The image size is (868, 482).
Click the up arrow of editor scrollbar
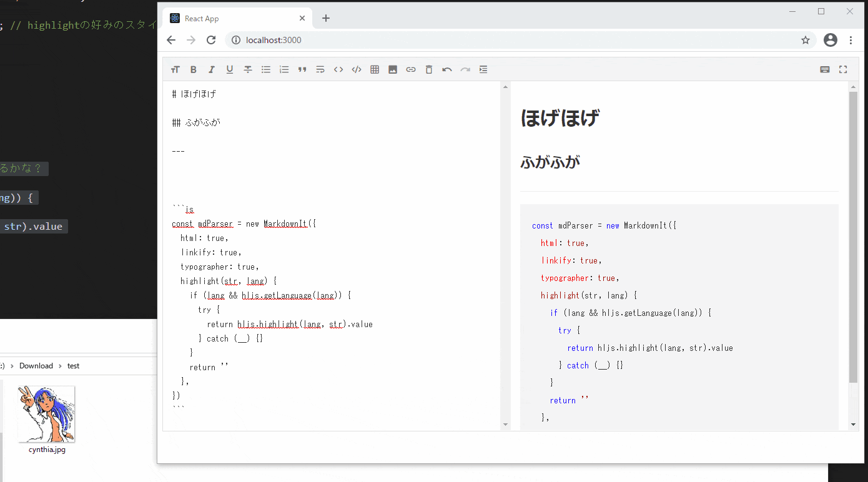point(505,87)
